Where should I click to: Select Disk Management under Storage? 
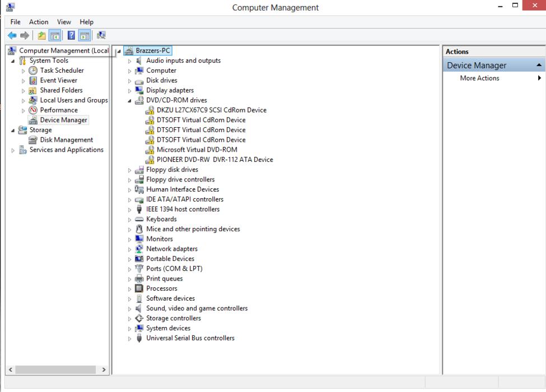point(66,140)
